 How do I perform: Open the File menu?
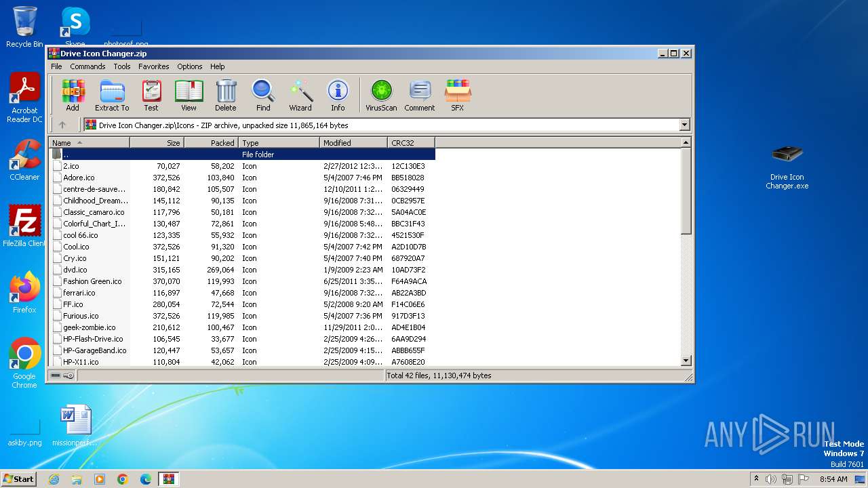[x=56, y=66]
